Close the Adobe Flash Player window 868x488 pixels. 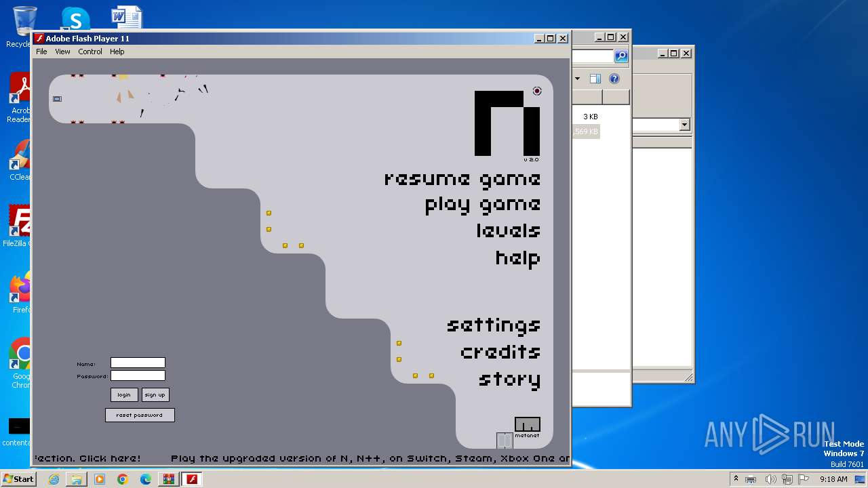pos(562,39)
